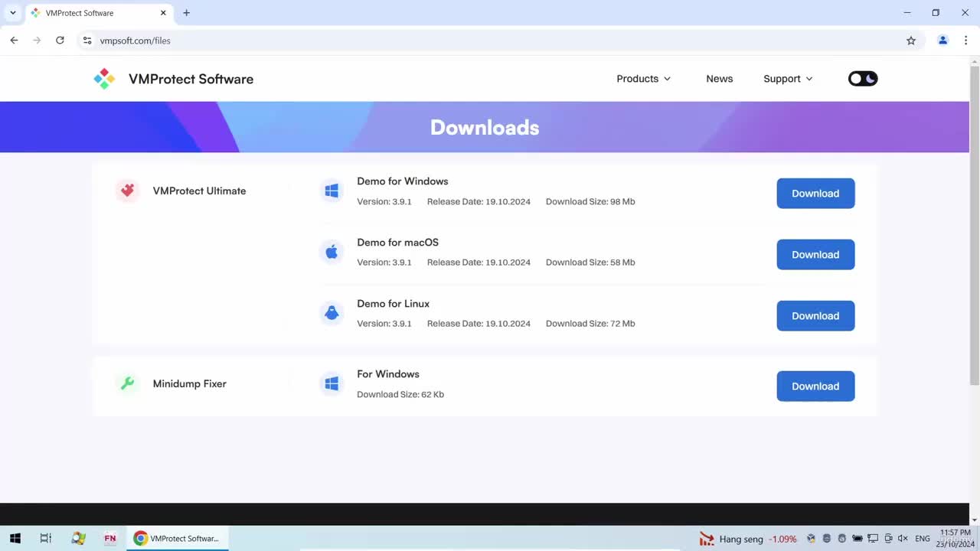Viewport: 980px width, 551px height.
Task: Click the VMProtect Software site title
Action: point(191,79)
